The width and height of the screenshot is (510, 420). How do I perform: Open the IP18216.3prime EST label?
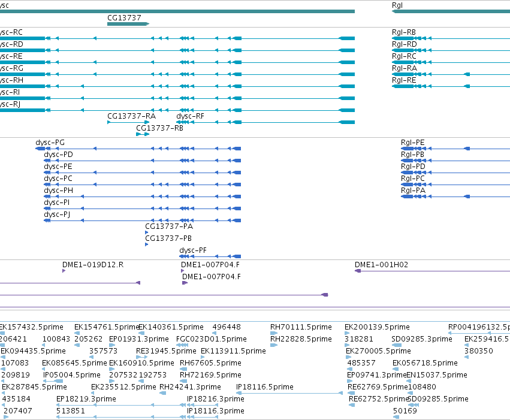pos(216,399)
